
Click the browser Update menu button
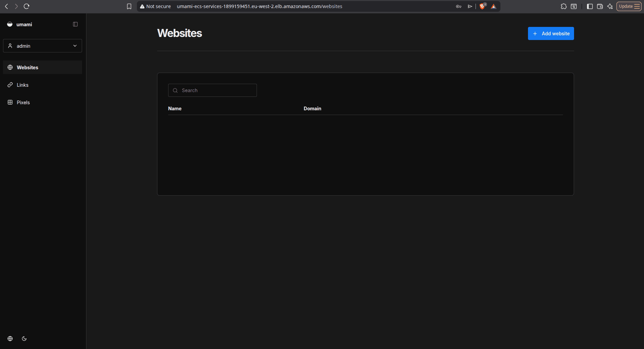pyautogui.click(x=629, y=6)
